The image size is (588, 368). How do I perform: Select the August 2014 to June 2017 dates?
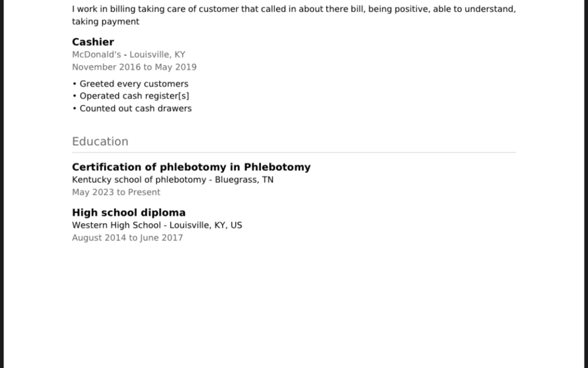[127, 238]
